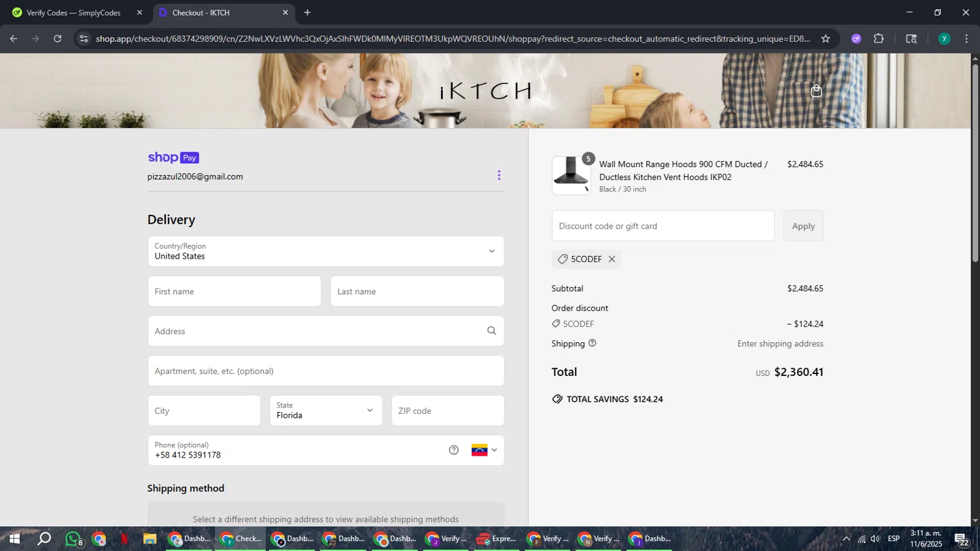Click the Discount code or gift card field

pos(663,226)
